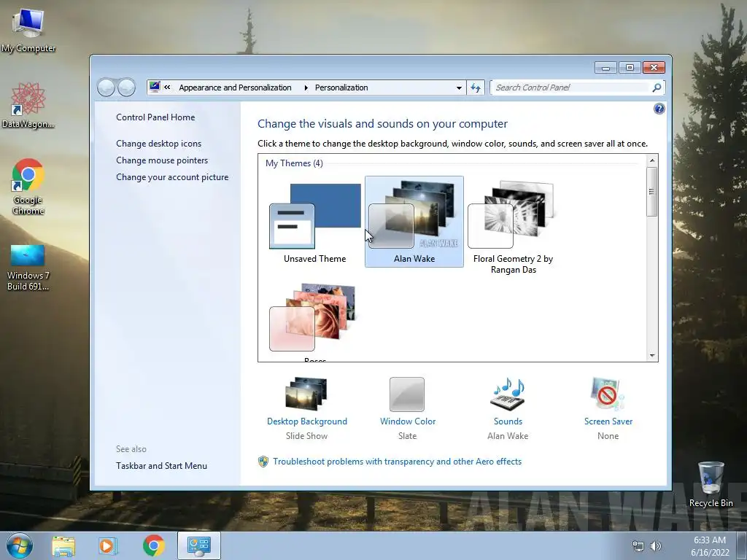This screenshot has width=747, height=560.
Task: Go back with the navigation Back arrow
Action: coord(107,87)
